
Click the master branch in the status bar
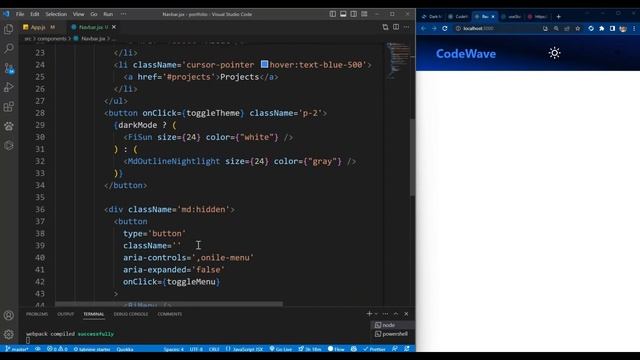[x=17, y=349]
